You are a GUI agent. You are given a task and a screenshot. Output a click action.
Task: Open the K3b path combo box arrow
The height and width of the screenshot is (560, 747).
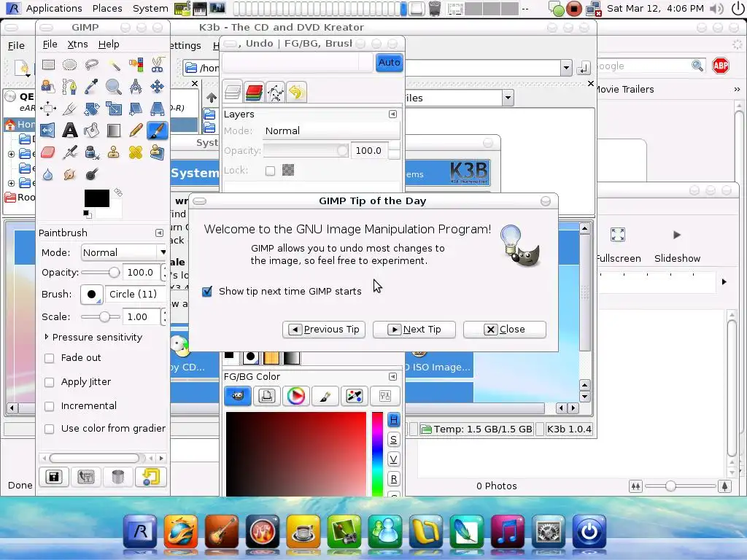click(x=566, y=68)
